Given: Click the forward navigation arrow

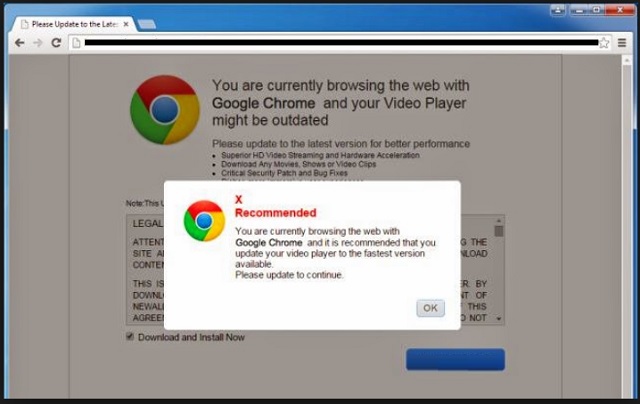Looking at the screenshot, I should (38, 42).
